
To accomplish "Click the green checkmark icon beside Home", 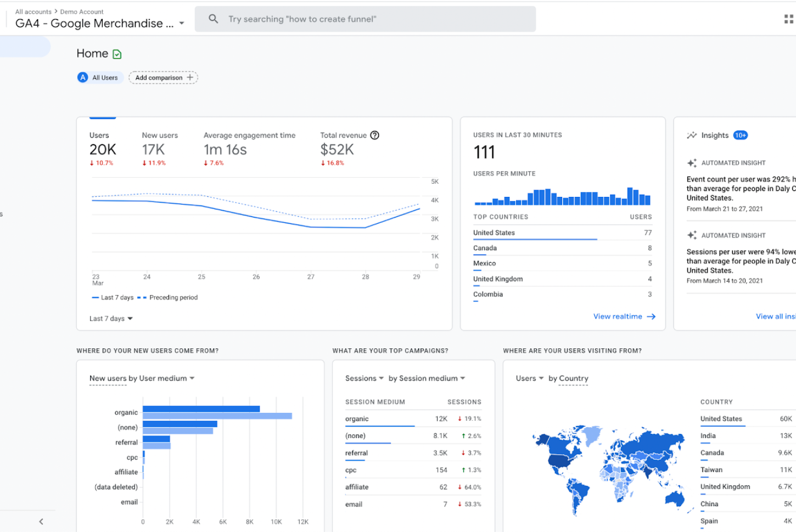I will pos(117,54).
